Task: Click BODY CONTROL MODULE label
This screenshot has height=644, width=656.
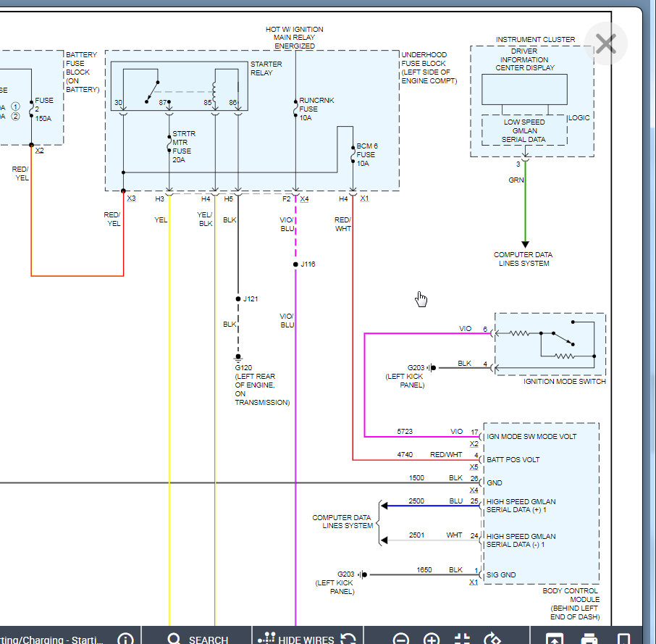Action: click(571, 603)
